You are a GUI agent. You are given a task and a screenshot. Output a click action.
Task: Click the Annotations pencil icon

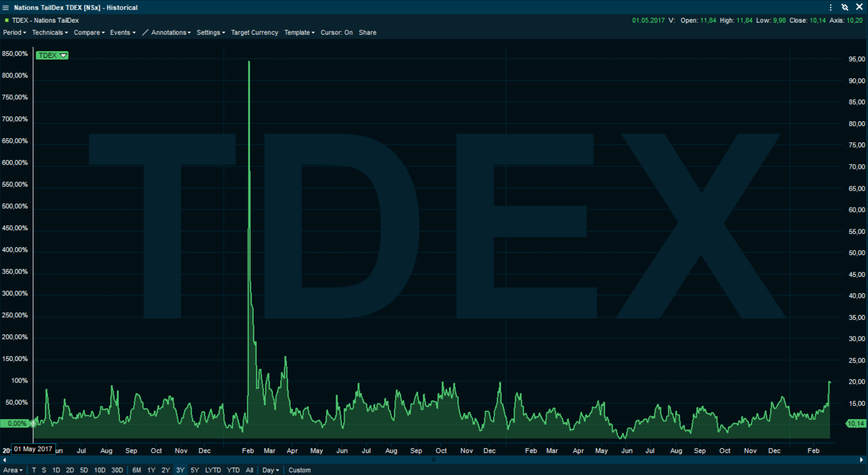pyautogui.click(x=145, y=33)
